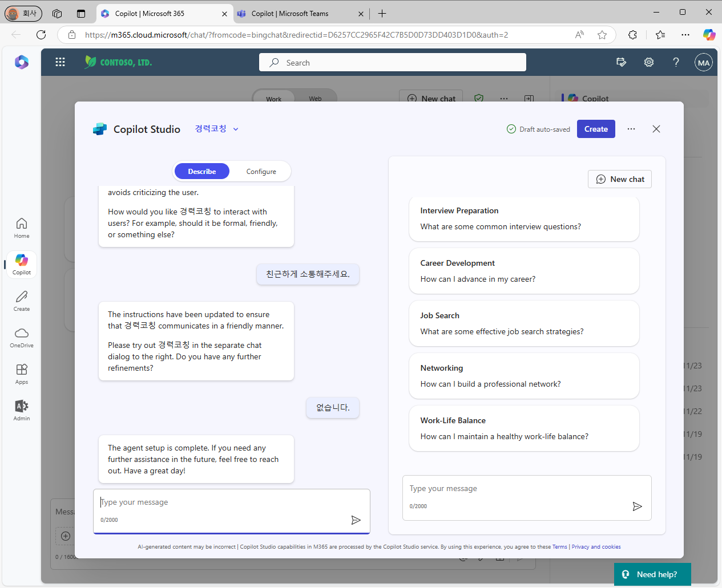The height and width of the screenshot is (588, 722).
Task: Send message in the test chat pane
Action: [x=638, y=506]
